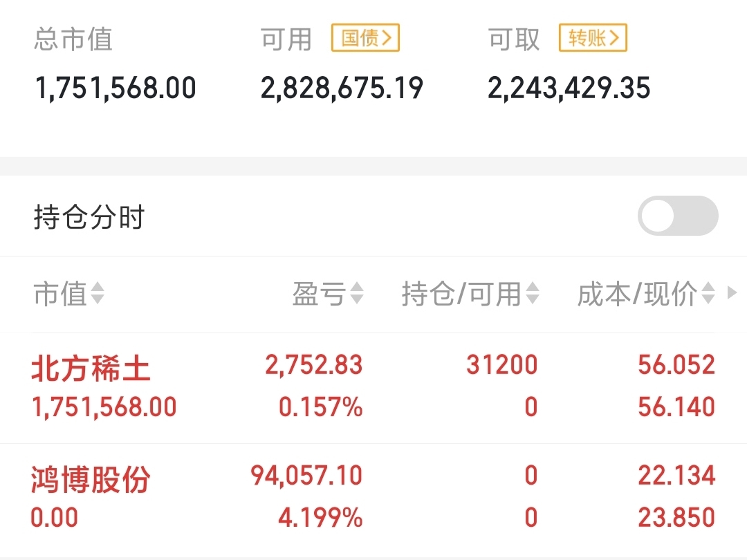The height and width of the screenshot is (560, 747).
Task: Expand more columns with right triangle
Action: point(732,292)
